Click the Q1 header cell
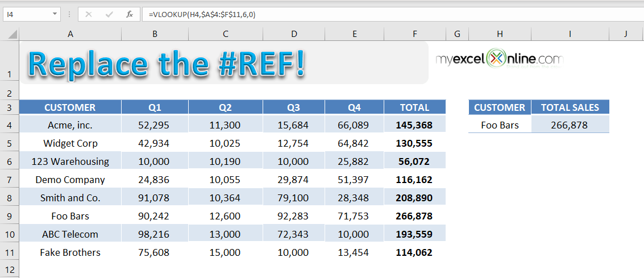Screen dimensions: 644x278 155,107
